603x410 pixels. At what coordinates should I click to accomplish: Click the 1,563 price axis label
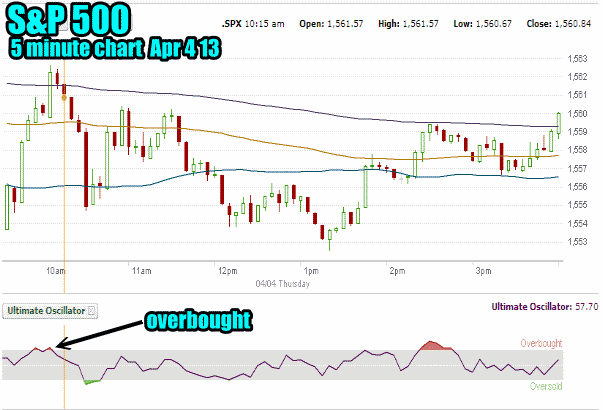tap(578, 59)
